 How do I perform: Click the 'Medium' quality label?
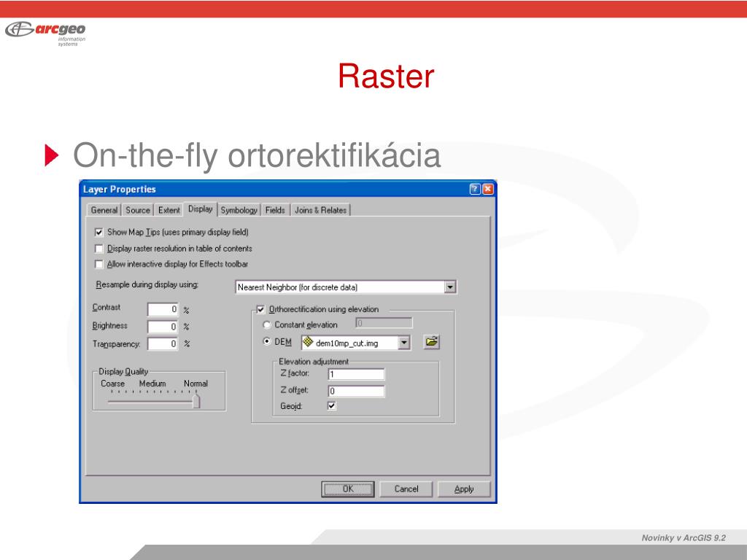click(152, 384)
